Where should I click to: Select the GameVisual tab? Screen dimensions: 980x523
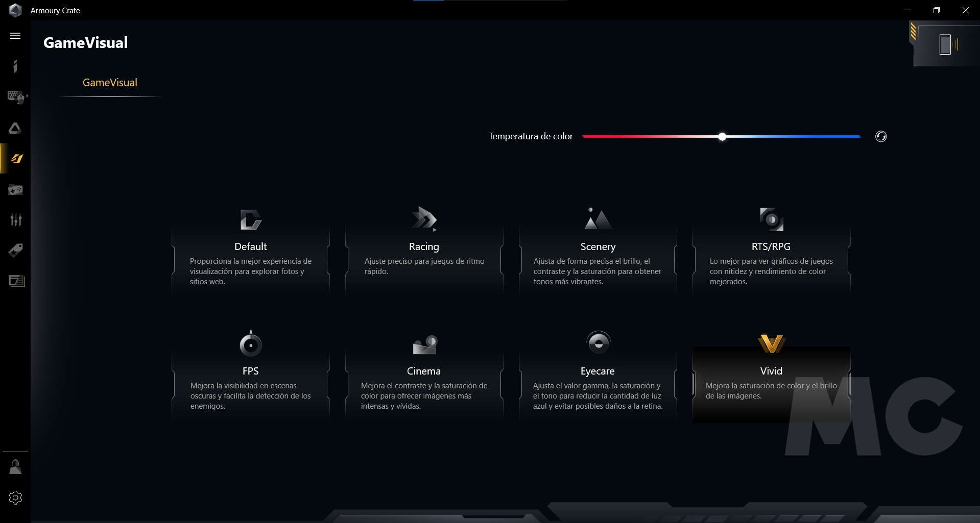[110, 83]
